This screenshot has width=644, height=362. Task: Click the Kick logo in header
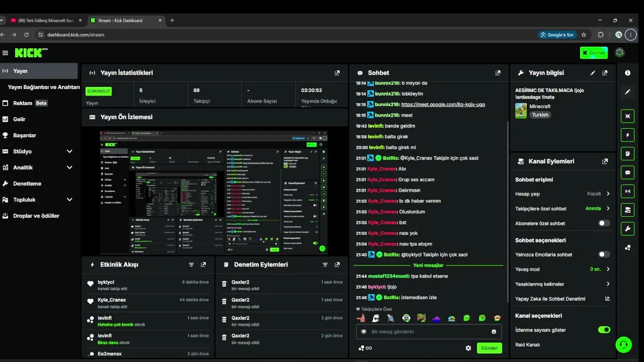pyautogui.click(x=31, y=53)
